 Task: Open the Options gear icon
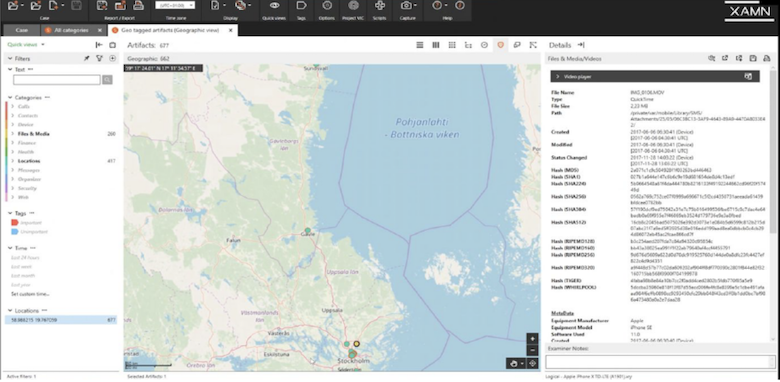[x=327, y=5]
